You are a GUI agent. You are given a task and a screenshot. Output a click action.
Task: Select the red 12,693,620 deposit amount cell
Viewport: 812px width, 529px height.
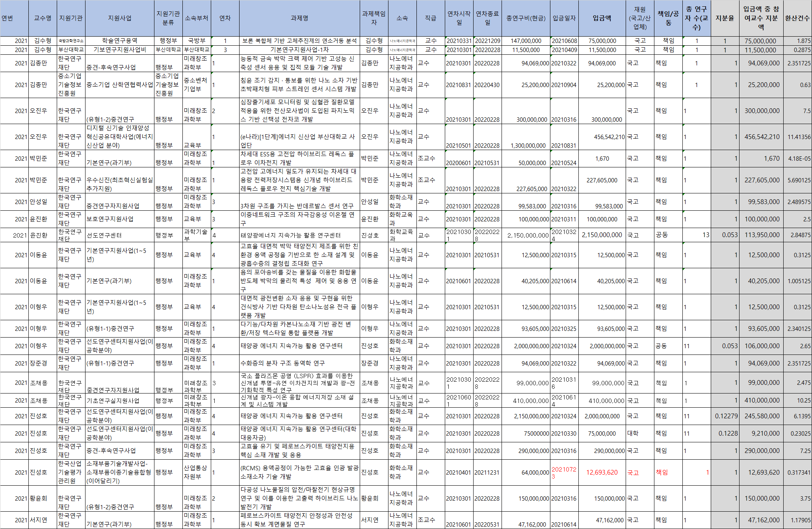[602, 472]
